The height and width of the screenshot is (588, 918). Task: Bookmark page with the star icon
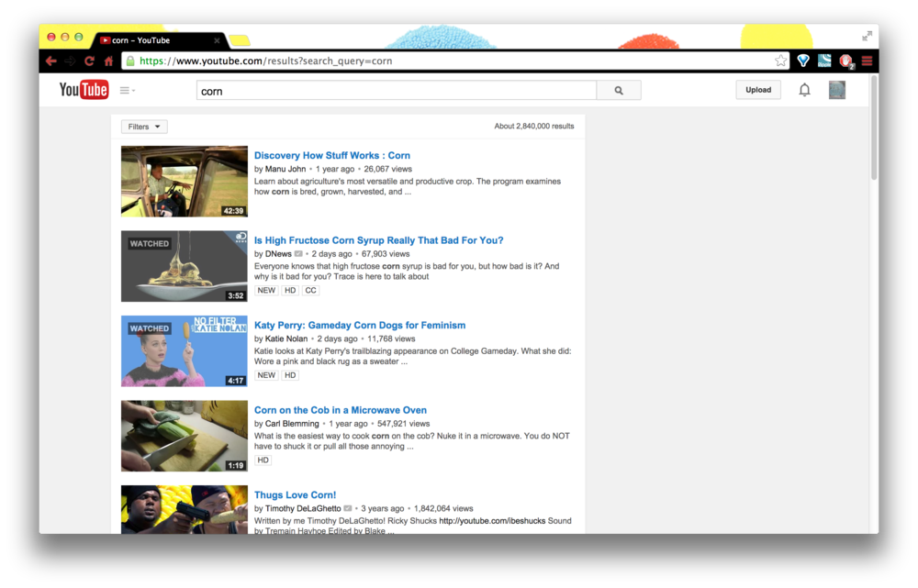pos(781,61)
